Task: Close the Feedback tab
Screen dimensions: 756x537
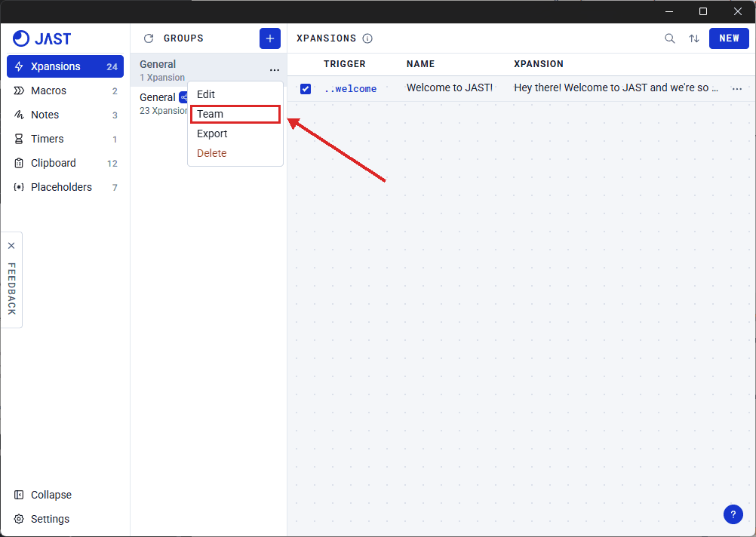Action: pos(11,246)
